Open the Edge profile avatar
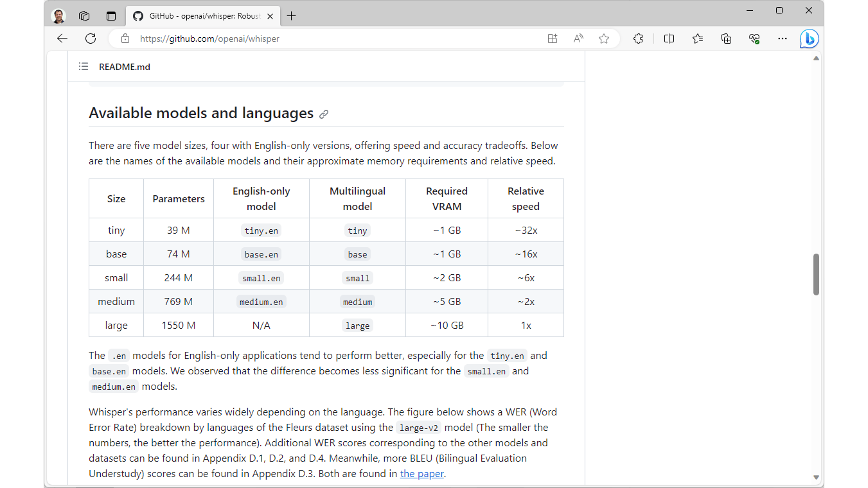Screen dimensions: 868x488 click(x=58, y=16)
